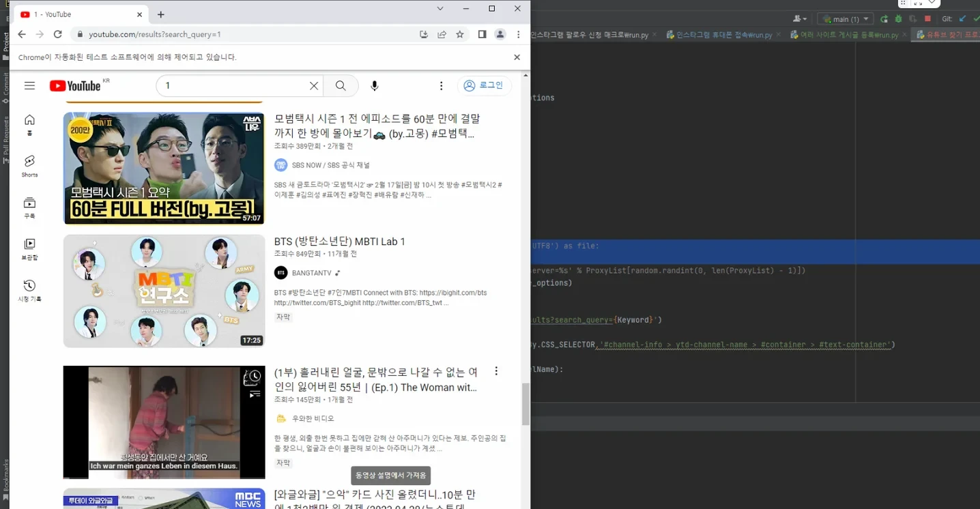The height and width of the screenshot is (509, 980).
Task: Open the '(1부) 흘러내린 얼굴' video thumbnail
Action: (x=164, y=422)
